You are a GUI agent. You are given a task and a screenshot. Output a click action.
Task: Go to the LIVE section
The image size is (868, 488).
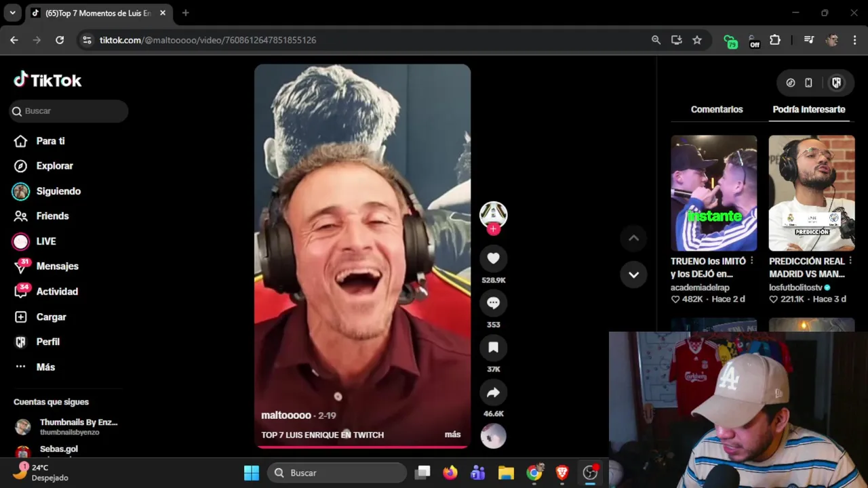point(35,241)
